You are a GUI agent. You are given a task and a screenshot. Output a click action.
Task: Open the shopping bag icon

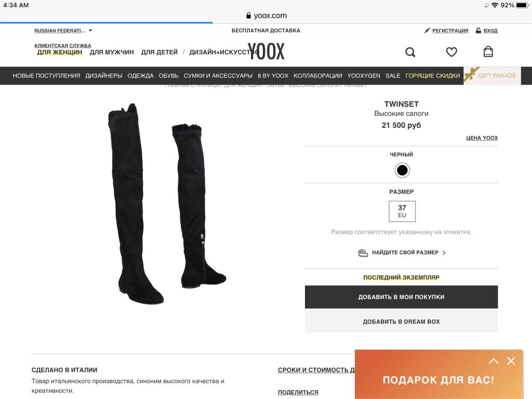coord(488,51)
